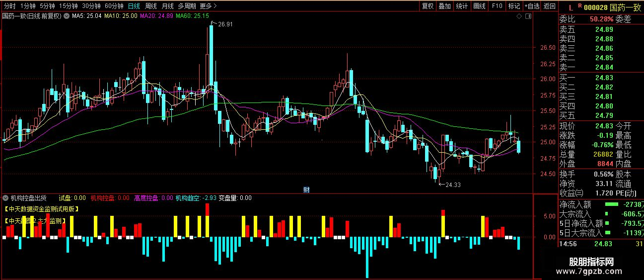Expand the 更多 more periods menu
This screenshot has height=280, width=644.
pyautogui.click(x=209, y=6)
